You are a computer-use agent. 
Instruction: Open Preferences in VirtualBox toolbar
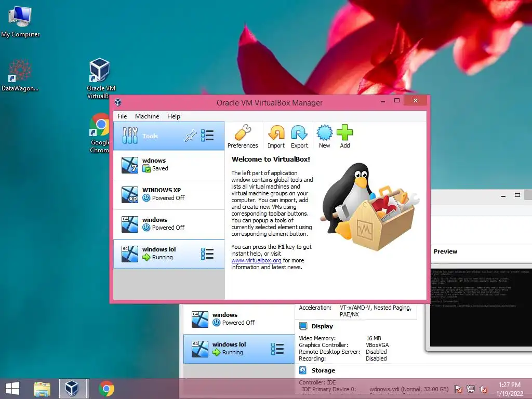(243, 137)
